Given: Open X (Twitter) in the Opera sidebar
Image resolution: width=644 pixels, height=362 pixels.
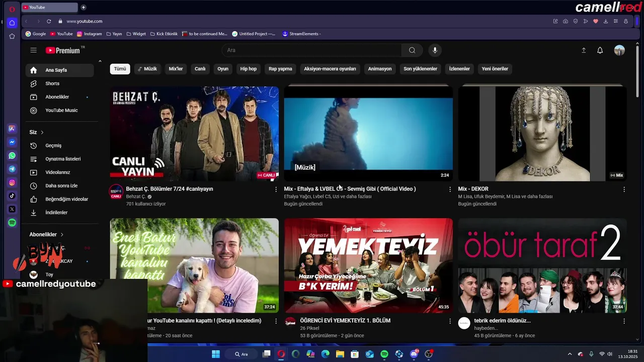Looking at the screenshot, I should coord(12,209).
